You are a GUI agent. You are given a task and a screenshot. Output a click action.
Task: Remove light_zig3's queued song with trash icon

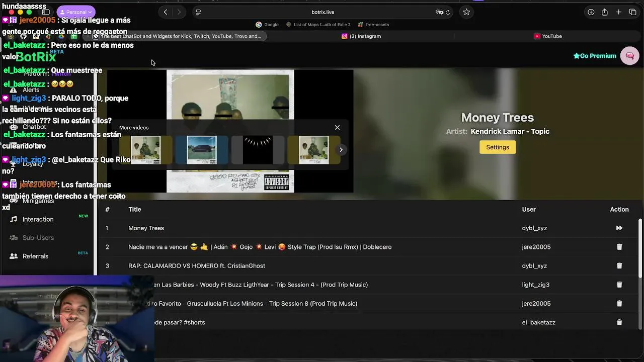[x=619, y=285]
